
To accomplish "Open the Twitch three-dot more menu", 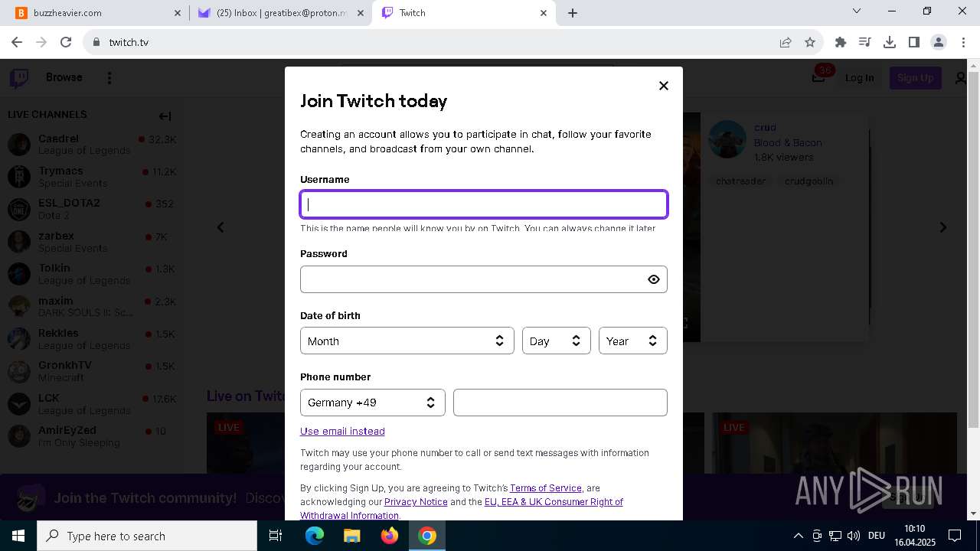I will click(109, 78).
